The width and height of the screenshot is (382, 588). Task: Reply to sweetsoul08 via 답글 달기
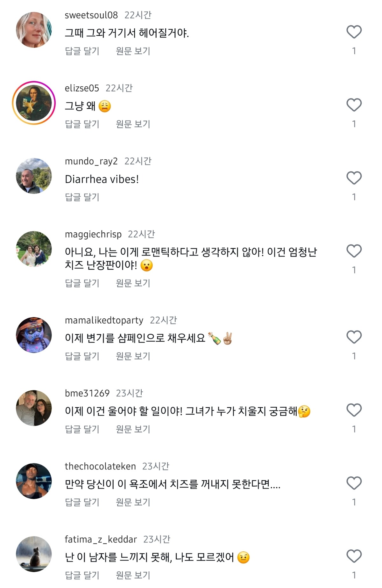(82, 51)
